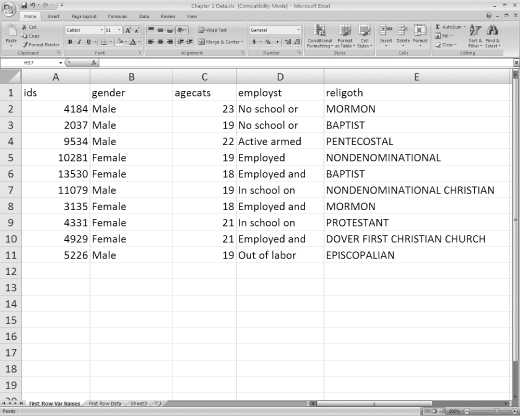
Task: Copy the selected cells
Action: 31,36
